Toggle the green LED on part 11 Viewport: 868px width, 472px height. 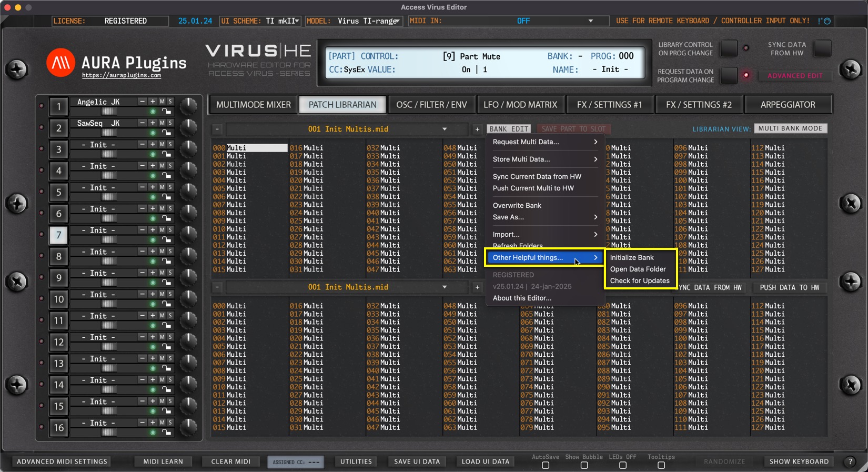pyautogui.click(x=153, y=326)
